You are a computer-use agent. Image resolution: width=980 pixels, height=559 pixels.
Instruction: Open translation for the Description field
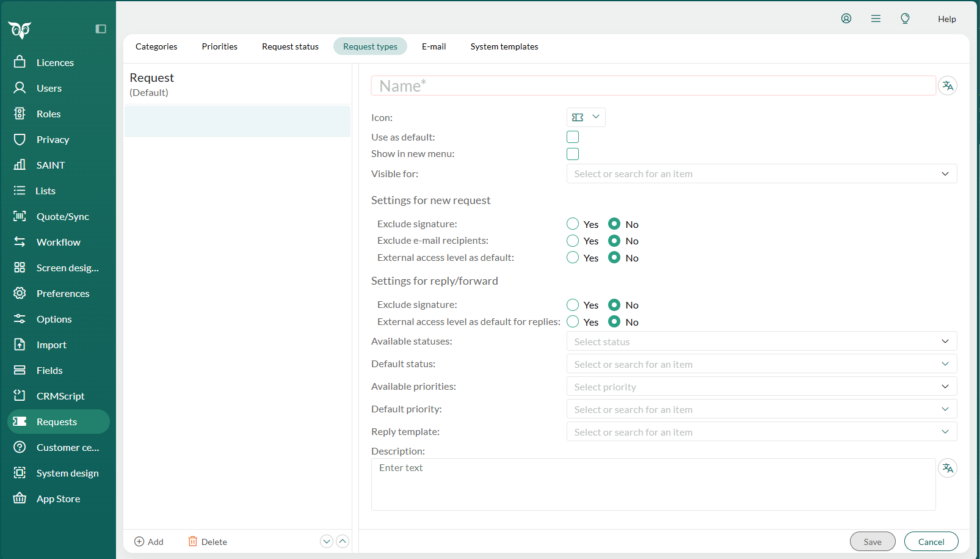[948, 468]
